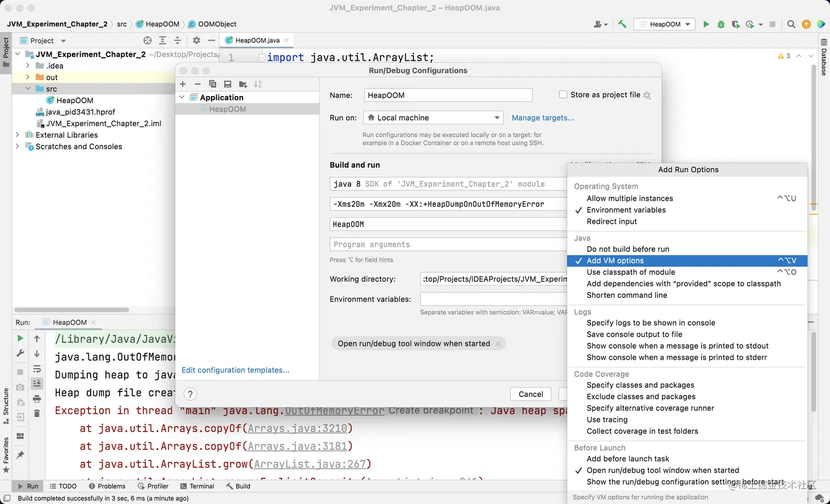This screenshot has width=830, height=504.
Task: Choose Save console output to file
Action: coord(687,335)
